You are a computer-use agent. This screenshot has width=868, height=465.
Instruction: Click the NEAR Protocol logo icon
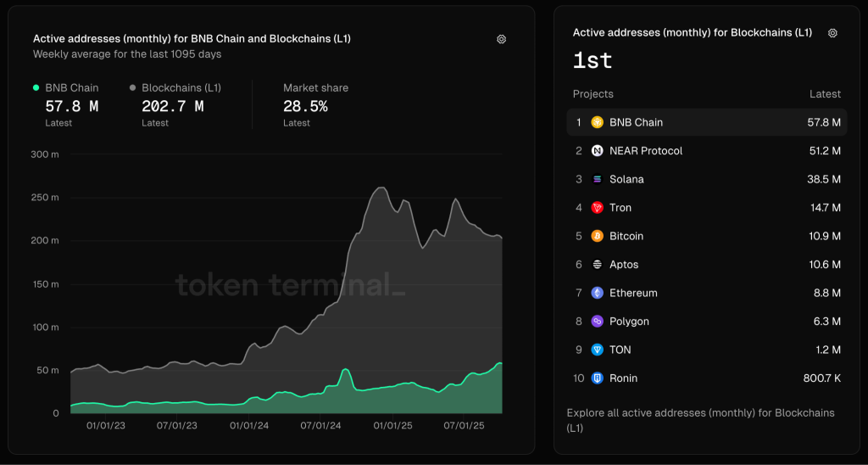pos(598,151)
